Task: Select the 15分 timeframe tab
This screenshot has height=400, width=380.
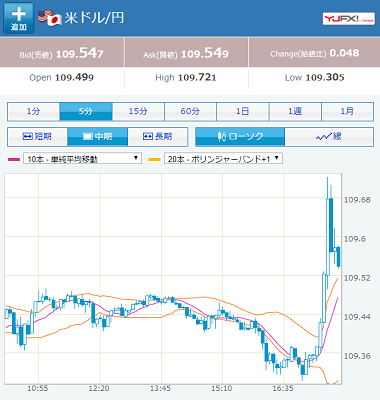Action: 138,112
